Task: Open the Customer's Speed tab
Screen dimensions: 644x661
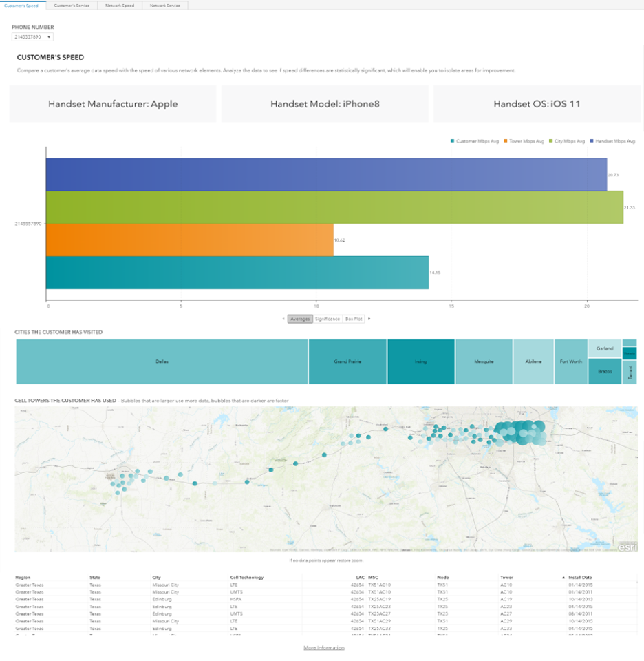Action: click(x=21, y=6)
